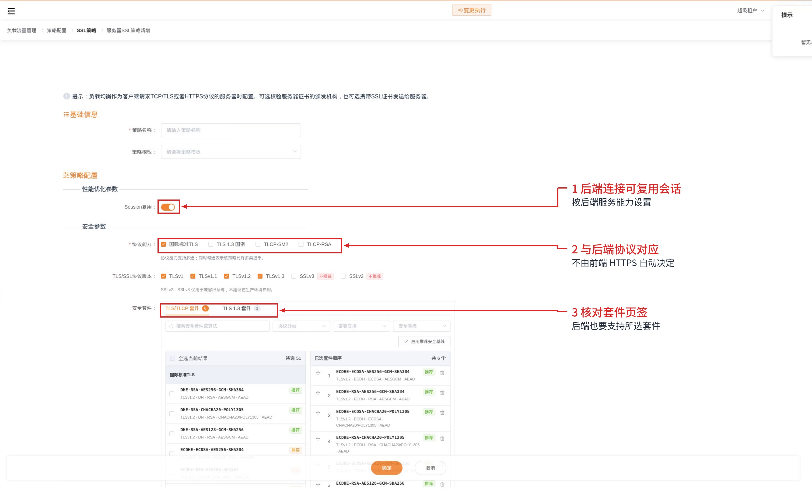Click drag handle of suite number 3
This screenshot has height=504, width=812.
(x=318, y=413)
